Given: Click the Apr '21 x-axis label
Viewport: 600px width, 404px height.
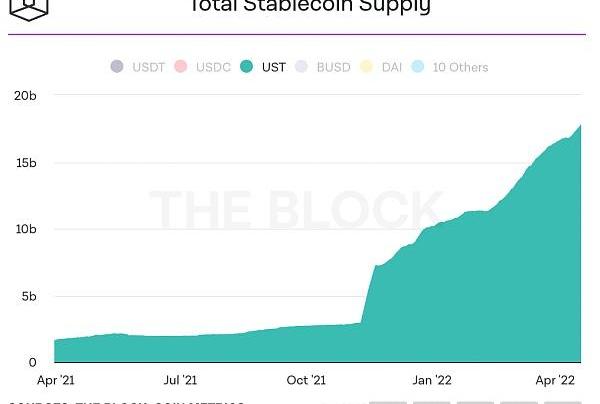Looking at the screenshot, I should click(54, 380).
